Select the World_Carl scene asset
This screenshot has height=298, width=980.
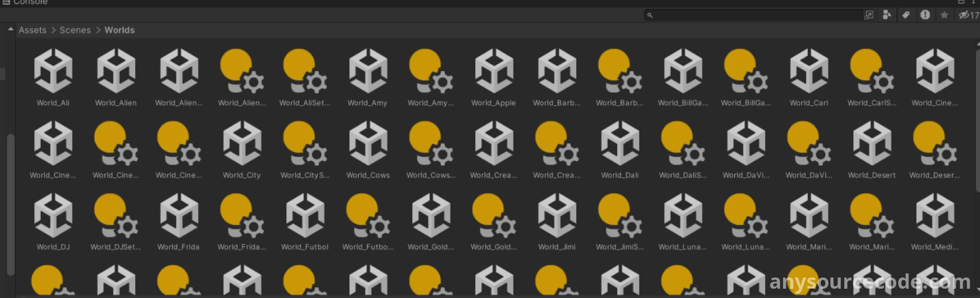tap(809, 72)
